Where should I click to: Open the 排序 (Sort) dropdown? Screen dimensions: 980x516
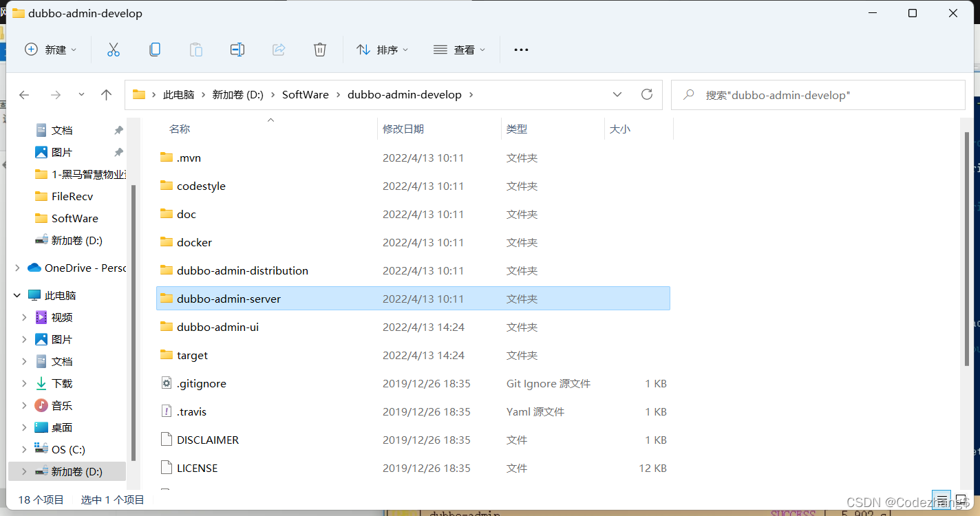(x=383, y=50)
